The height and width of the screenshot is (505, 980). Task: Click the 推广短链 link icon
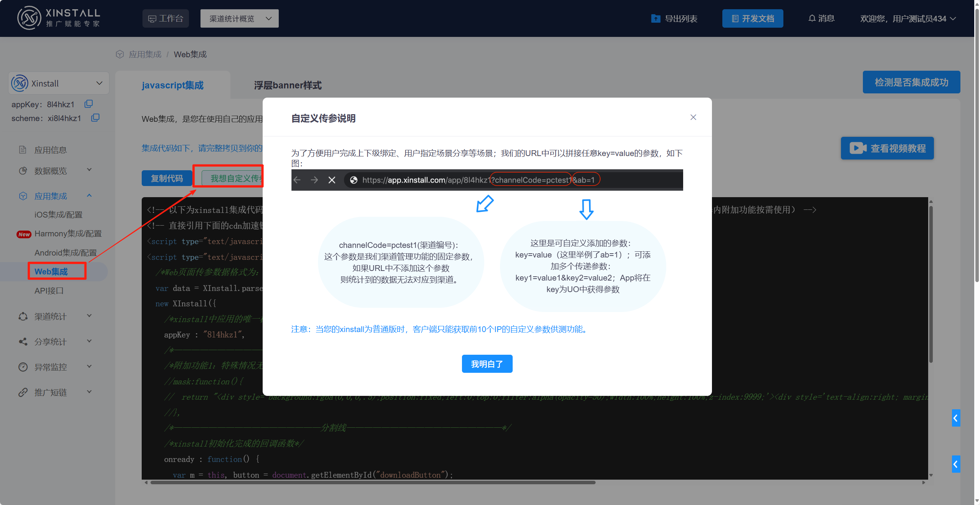click(23, 392)
